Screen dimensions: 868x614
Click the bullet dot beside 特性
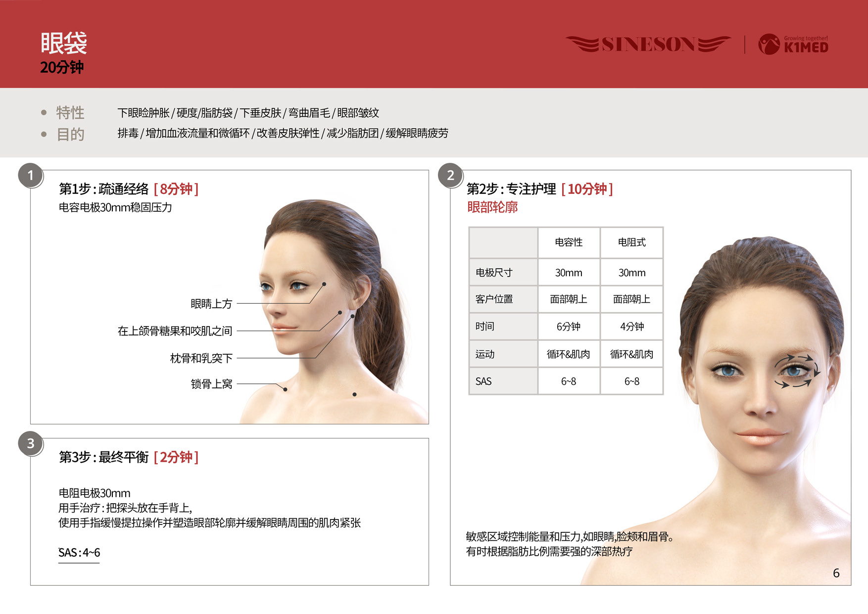44,113
